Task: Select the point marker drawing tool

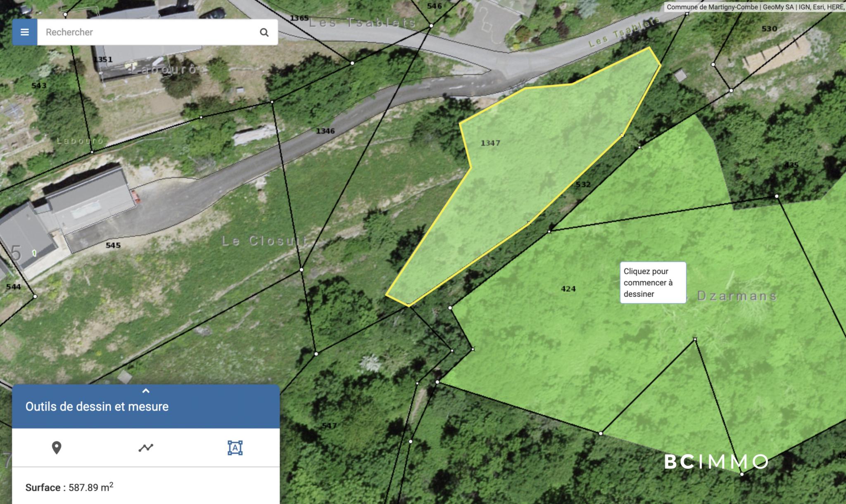Action: click(57, 447)
